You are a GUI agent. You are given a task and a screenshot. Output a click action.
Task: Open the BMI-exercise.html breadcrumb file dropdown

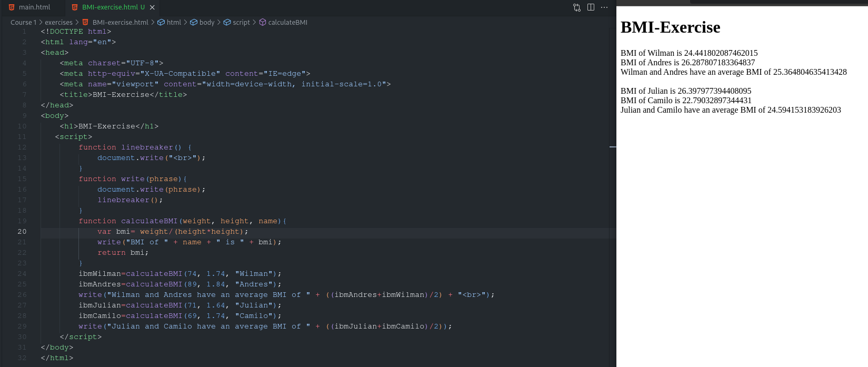(120, 22)
